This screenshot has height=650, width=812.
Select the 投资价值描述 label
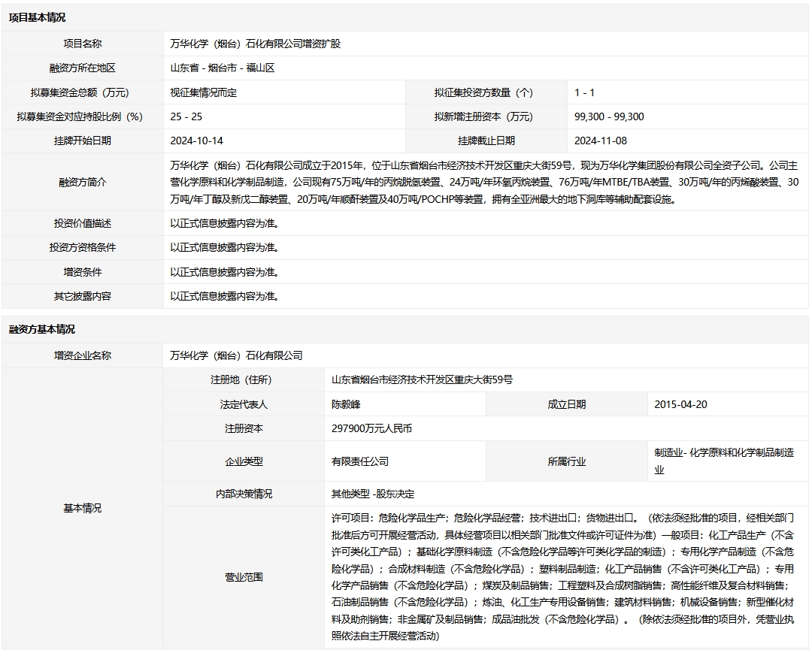(x=83, y=224)
